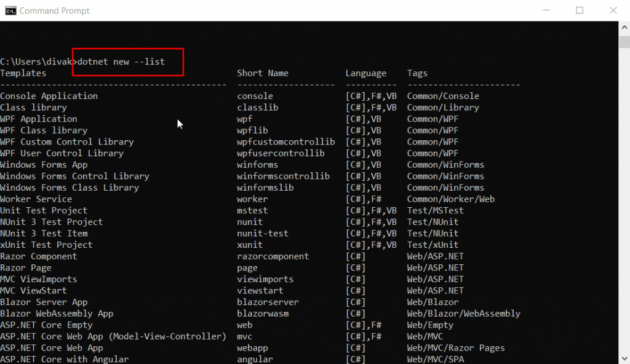Click the 'nunit-test' short name
This screenshot has width=630, height=364.
pos(262,234)
